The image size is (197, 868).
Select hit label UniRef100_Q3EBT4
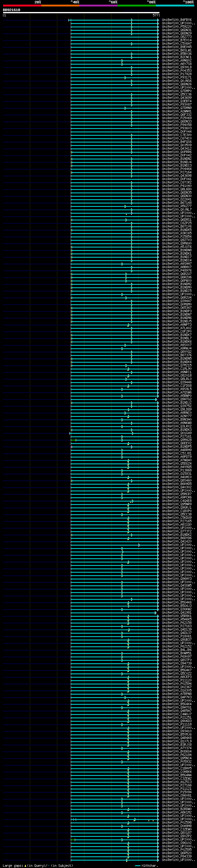[x=177, y=101]
